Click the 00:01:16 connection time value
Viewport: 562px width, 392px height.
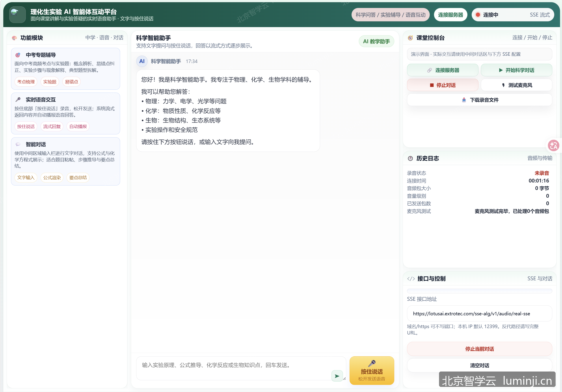(539, 181)
